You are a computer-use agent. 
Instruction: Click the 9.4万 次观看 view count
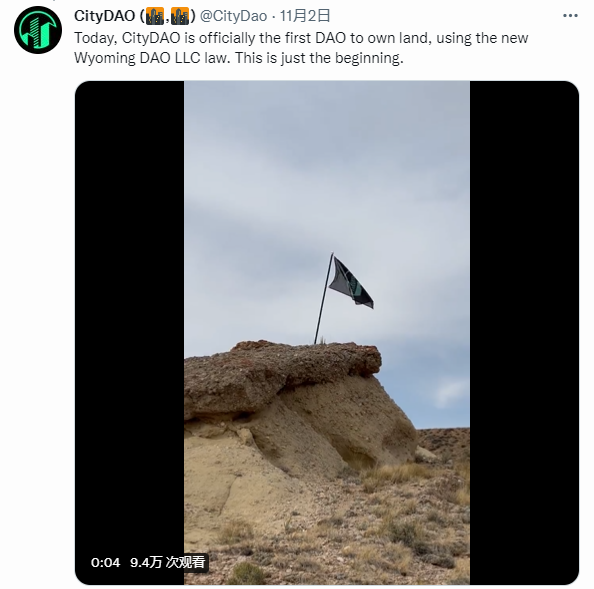168,562
